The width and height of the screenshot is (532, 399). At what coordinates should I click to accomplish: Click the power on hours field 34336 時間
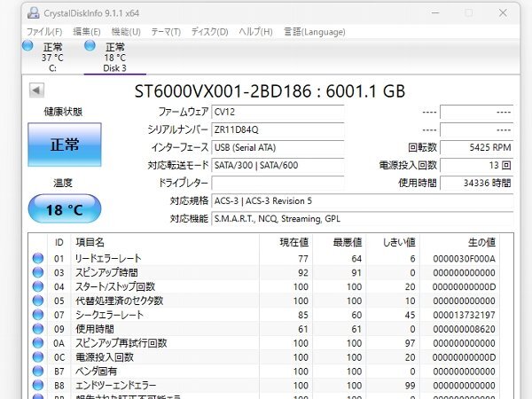(477, 184)
